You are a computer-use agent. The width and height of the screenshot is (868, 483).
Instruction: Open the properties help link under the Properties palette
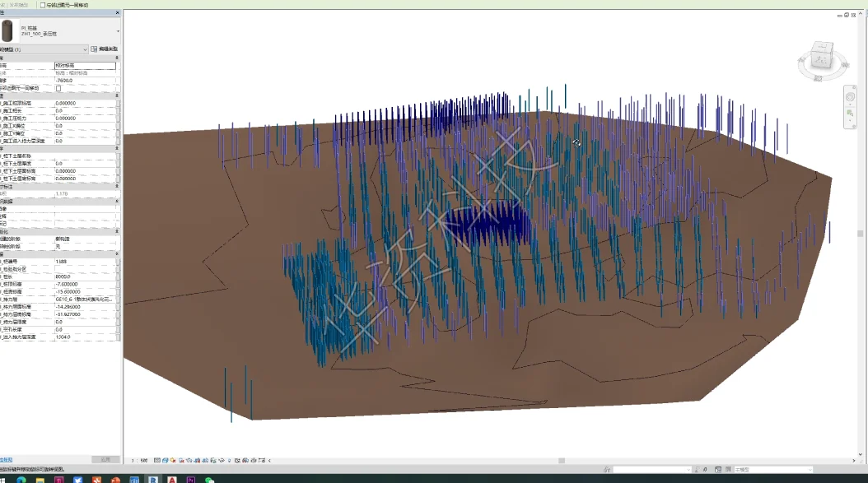click(6, 460)
